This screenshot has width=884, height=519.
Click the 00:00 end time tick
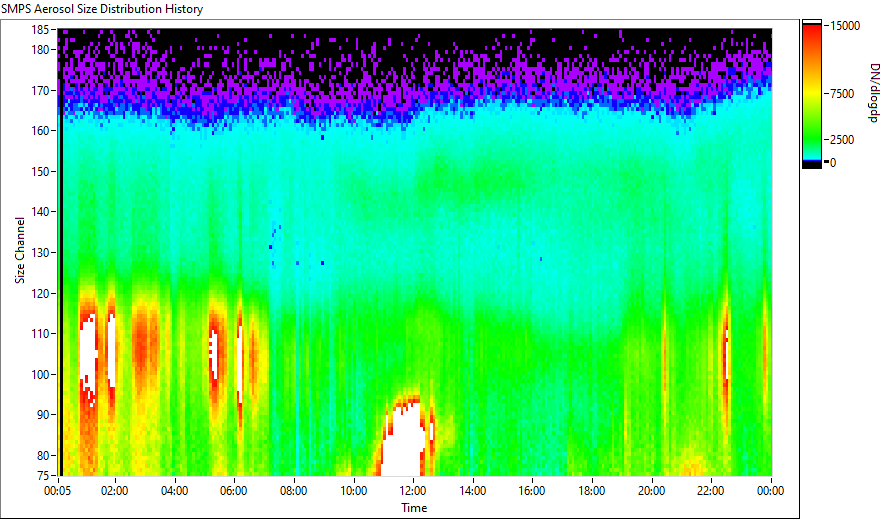(771, 491)
